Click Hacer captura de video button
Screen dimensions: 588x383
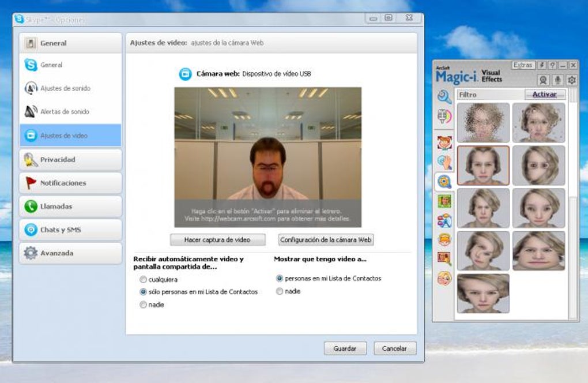[217, 240]
